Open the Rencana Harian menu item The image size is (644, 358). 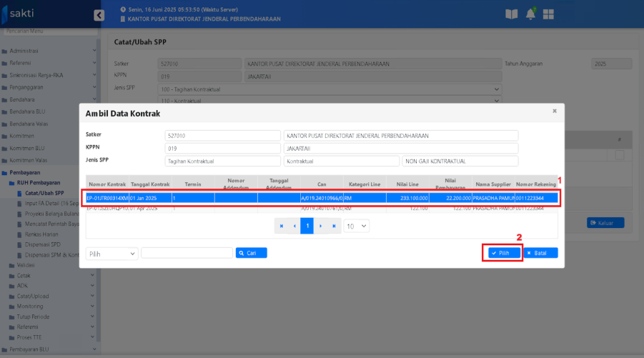45,234
